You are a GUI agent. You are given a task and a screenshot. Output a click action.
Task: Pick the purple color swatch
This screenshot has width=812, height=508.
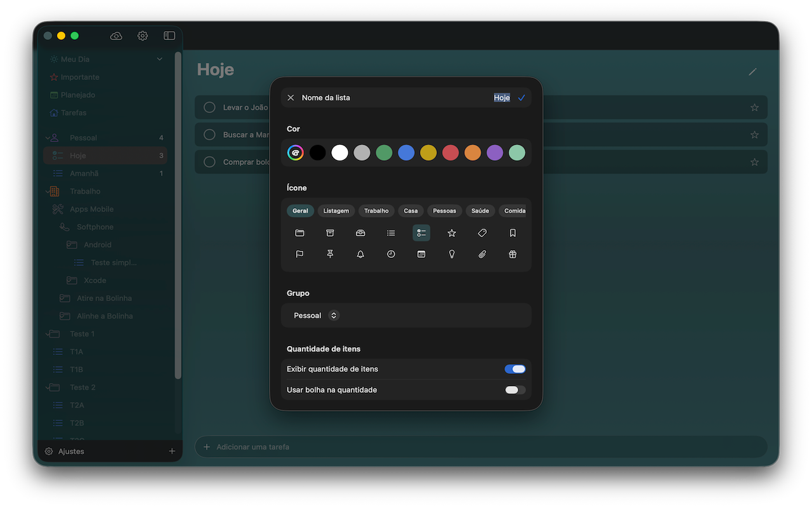pyautogui.click(x=495, y=152)
